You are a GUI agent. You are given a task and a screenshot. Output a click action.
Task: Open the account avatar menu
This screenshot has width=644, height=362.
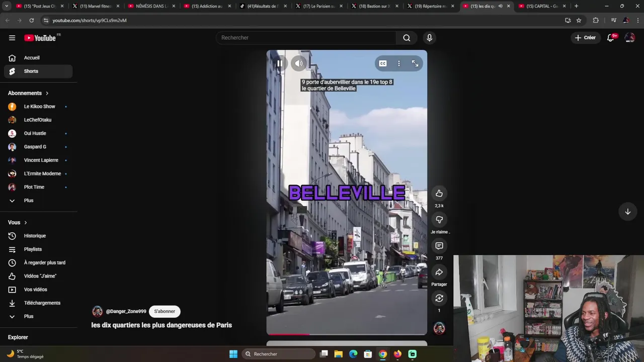click(629, 38)
